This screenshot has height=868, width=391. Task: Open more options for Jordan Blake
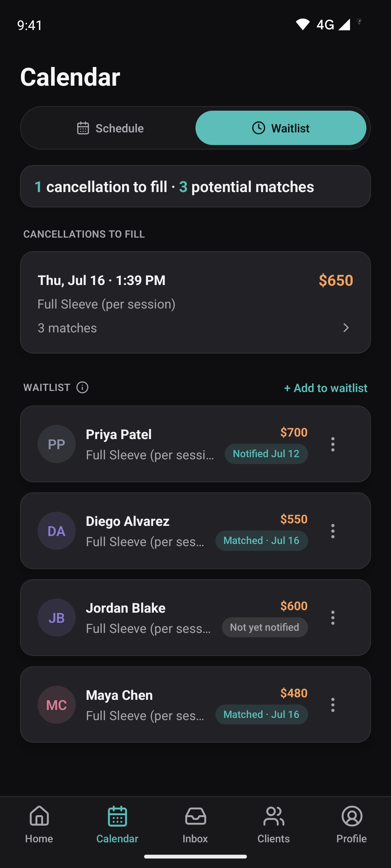tap(333, 618)
